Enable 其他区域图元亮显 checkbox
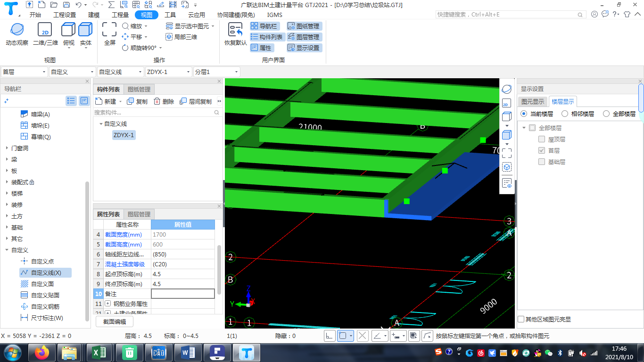 521,319
